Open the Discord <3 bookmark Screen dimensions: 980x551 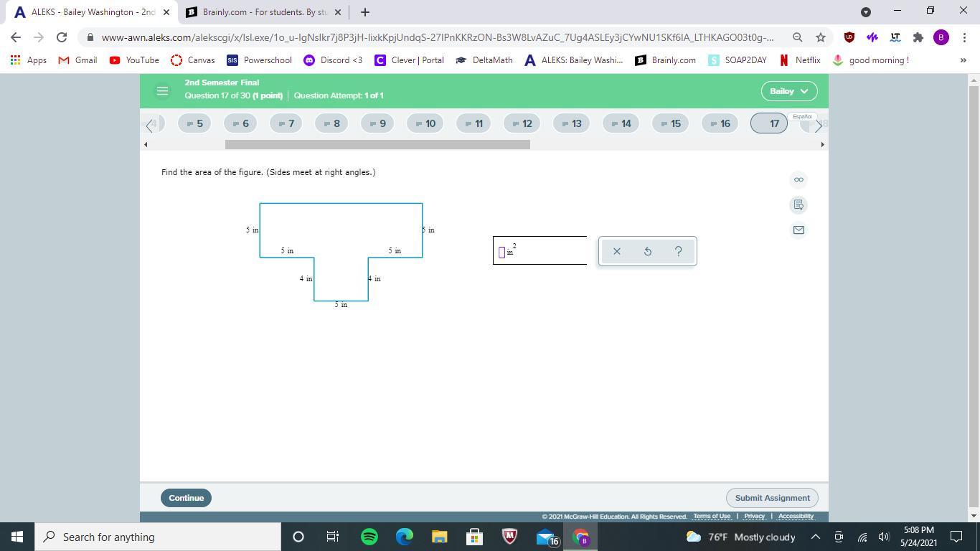tap(333, 60)
